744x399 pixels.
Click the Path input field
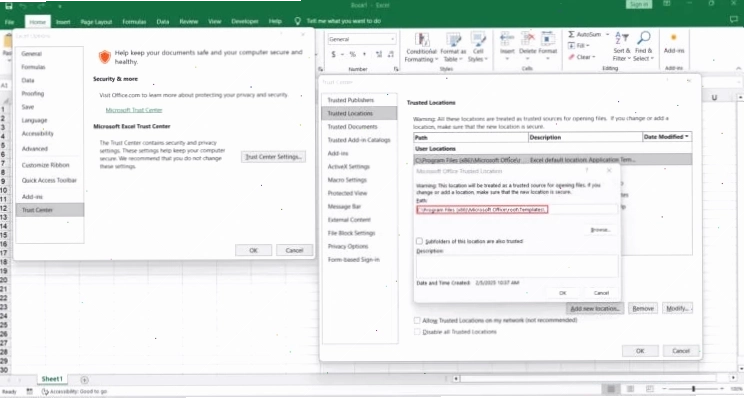(x=517, y=209)
